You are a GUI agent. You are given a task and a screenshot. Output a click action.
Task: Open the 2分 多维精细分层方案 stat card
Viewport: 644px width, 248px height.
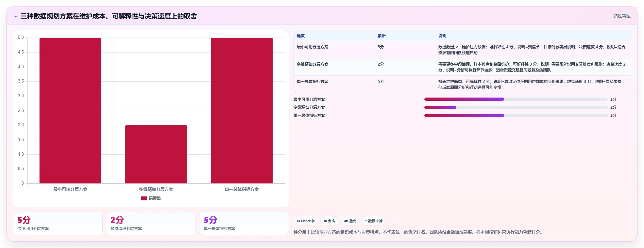pos(151,223)
